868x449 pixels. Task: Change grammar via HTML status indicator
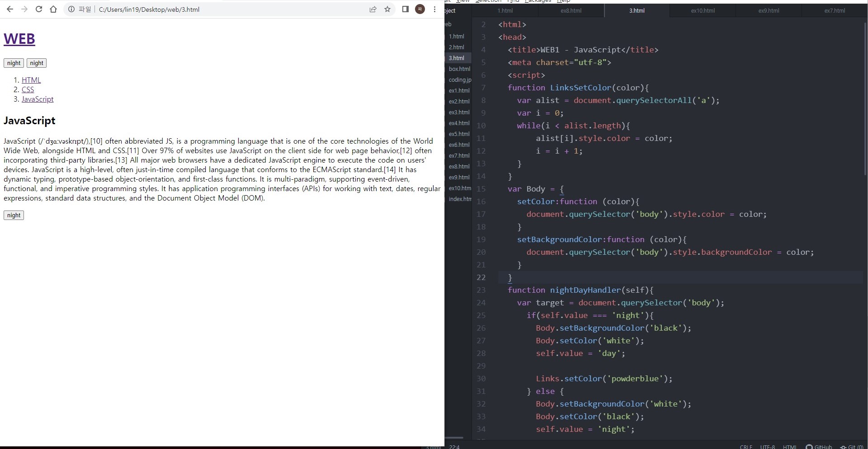tap(789, 446)
